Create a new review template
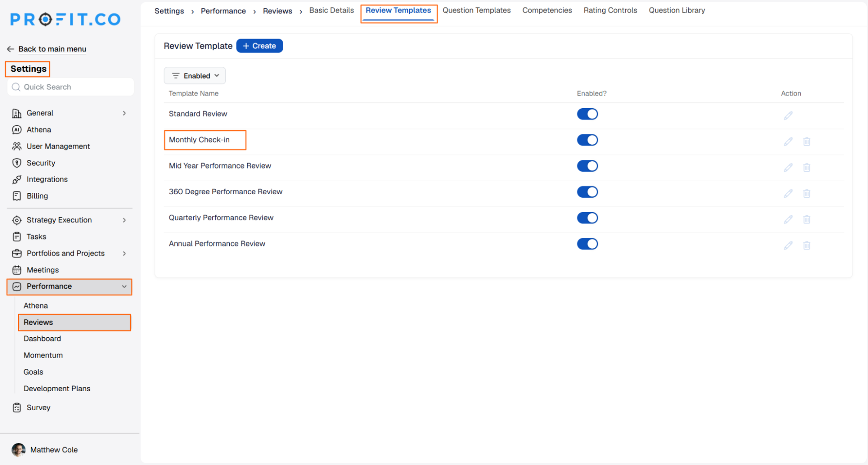The image size is (868, 465). coord(259,46)
